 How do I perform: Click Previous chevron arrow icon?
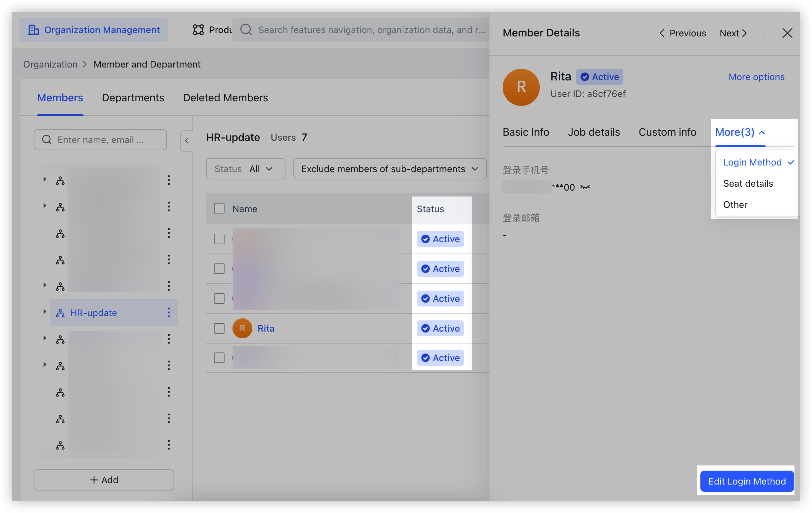[x=662, y=33]
